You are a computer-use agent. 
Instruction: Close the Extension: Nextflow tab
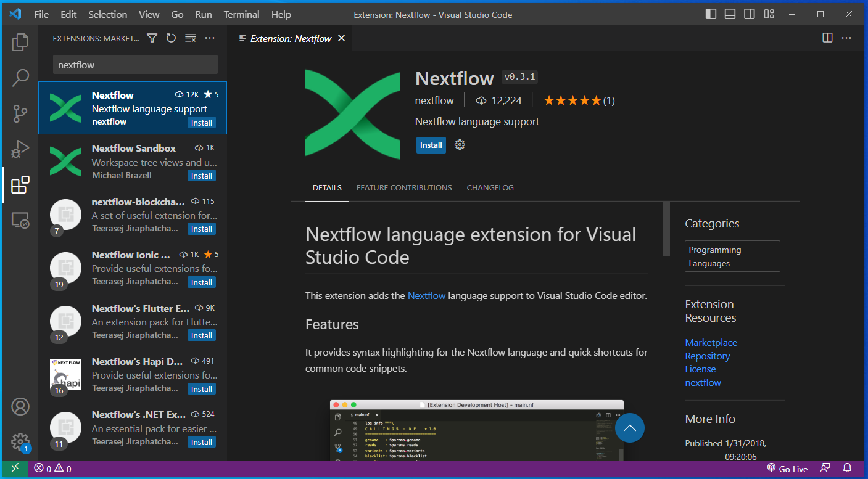pyautogui.click(x=341, y=38)
